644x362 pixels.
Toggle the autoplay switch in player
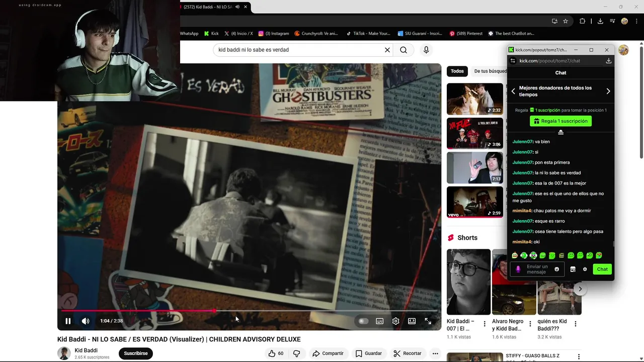(363, 321)
